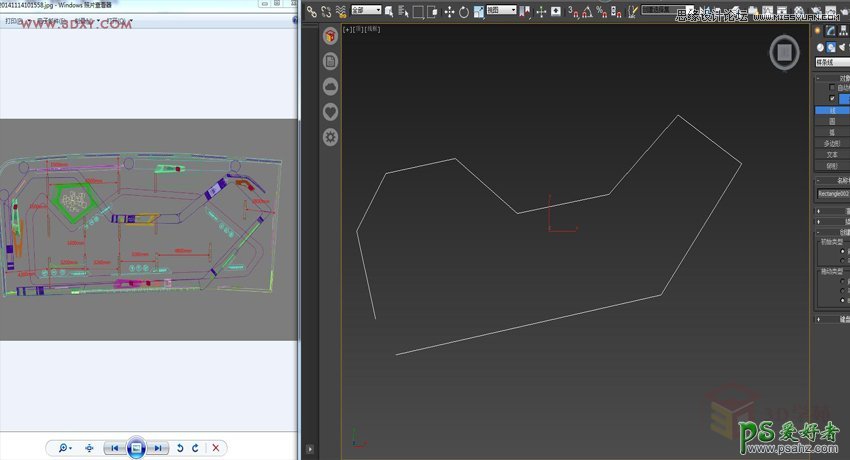Select first Initial Type radio button
Screen dimensions: 850x460
pyautogui.click(x=842, y=251)
